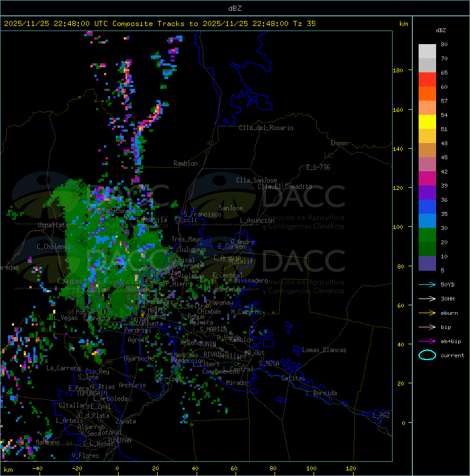Pick the light blue swatch between 35 and 30
Viewport: 470px width, 476px height.
[427, 221]
